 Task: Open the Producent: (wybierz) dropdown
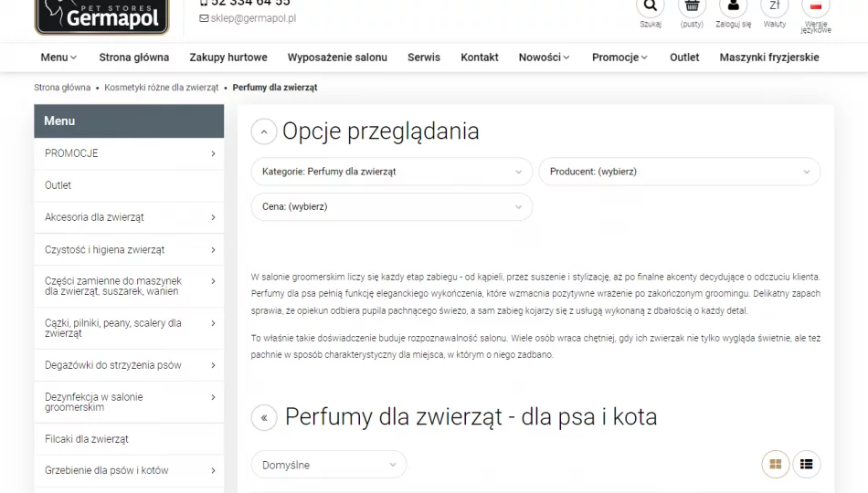pyautogui.click(x=679, y=172)
